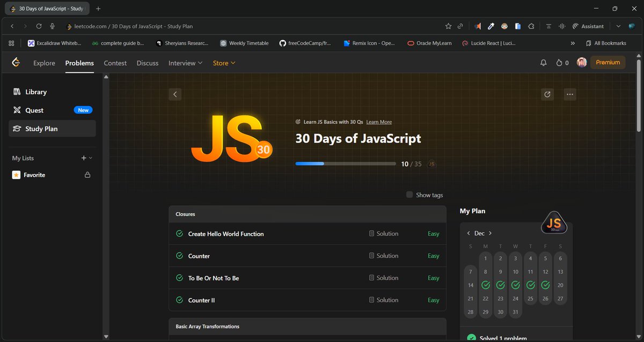
Task: Select Quest in the sidebar
Action: pos(52,110)
